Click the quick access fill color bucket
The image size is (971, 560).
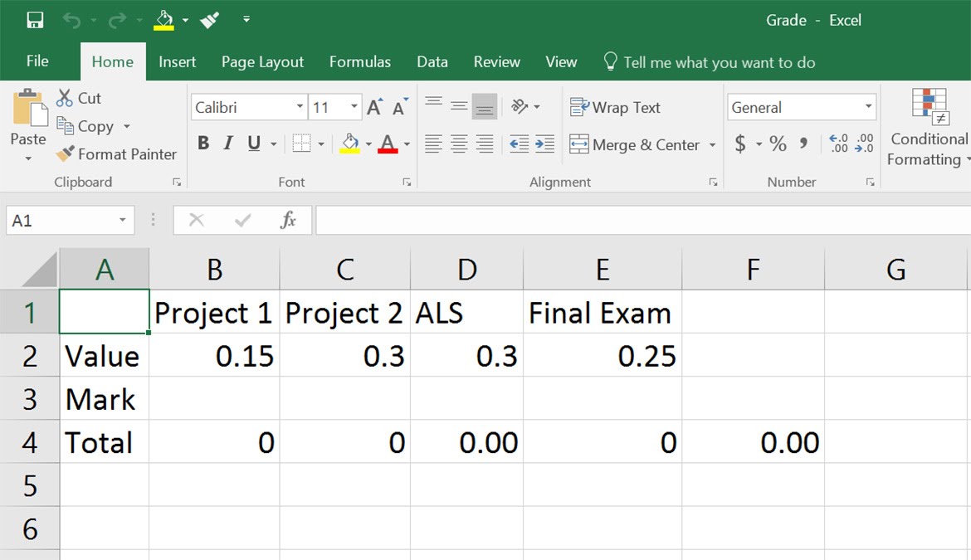[x=163, y=21]
